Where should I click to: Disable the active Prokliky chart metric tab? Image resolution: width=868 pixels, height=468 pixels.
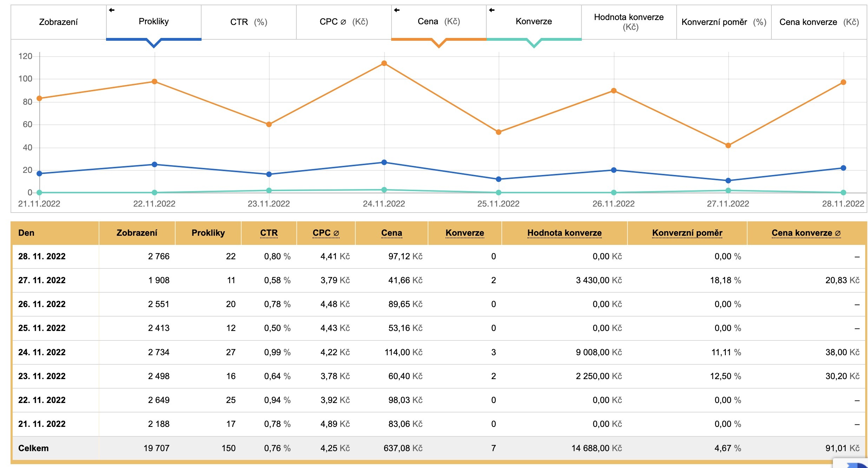[x=154, y=22]
